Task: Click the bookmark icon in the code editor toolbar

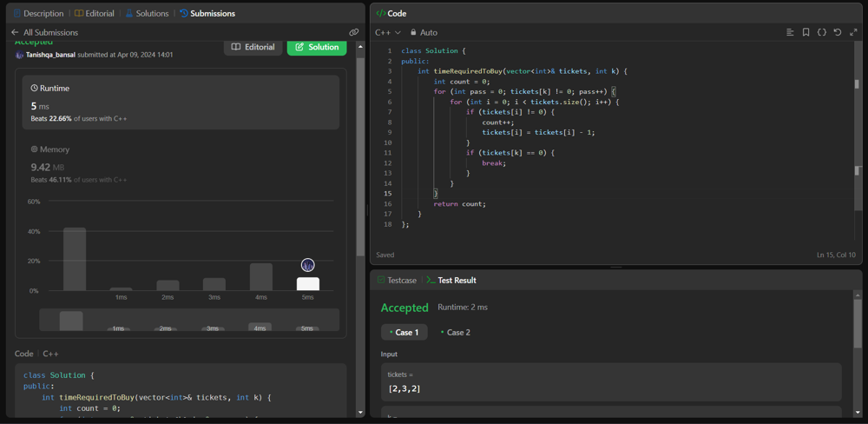Action: (x=806, y=33)
